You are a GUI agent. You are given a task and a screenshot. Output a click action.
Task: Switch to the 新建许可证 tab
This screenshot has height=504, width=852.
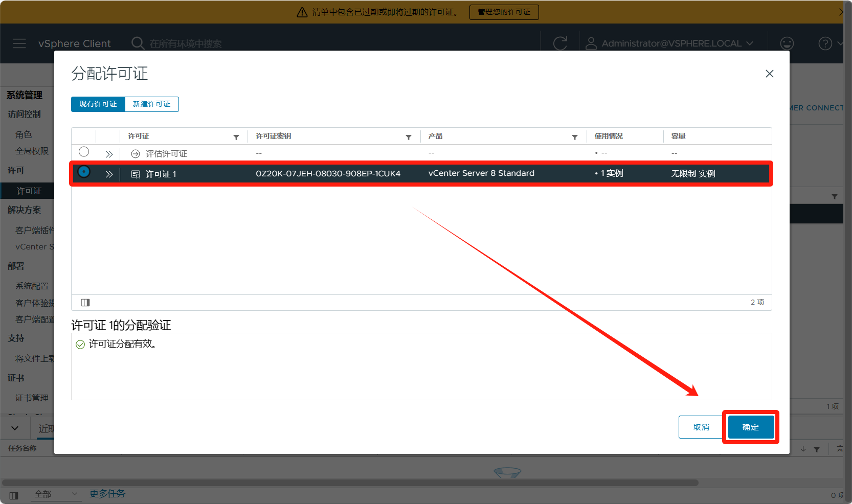(151, 104)
